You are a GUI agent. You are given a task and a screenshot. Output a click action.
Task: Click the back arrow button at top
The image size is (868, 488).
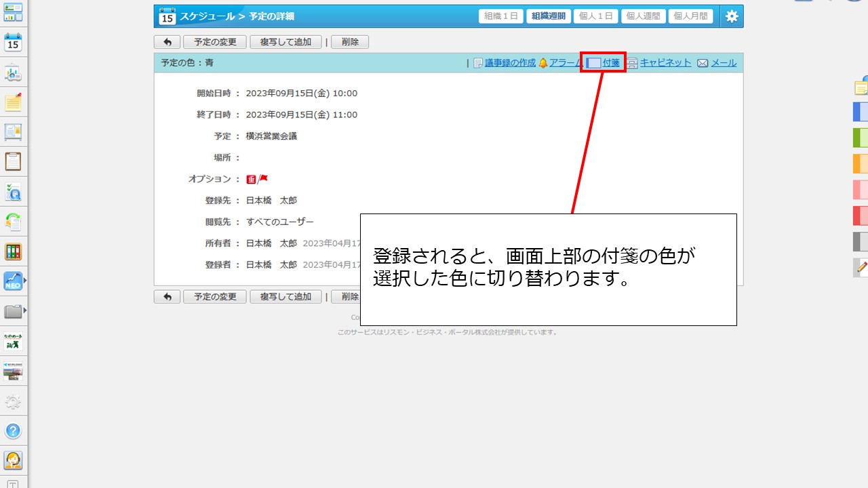pyautogui.click(x=167, y=42)
